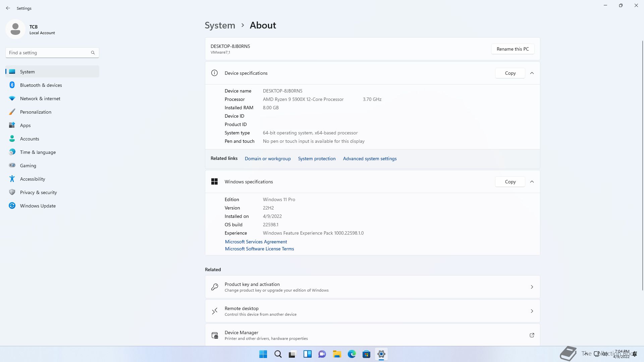Launch Microsoft Edge from taskbar
Image resolution: width=644 pixels, height=362 pixels.
pos(352,354)
